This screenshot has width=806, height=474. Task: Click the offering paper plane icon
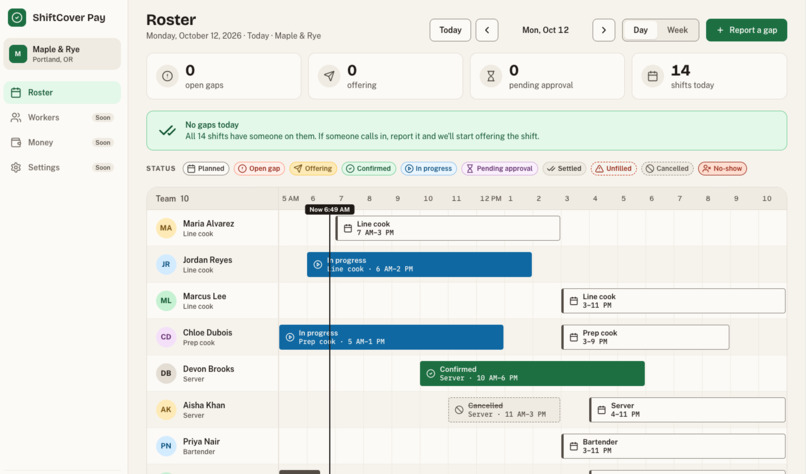[x=329, y=76]
